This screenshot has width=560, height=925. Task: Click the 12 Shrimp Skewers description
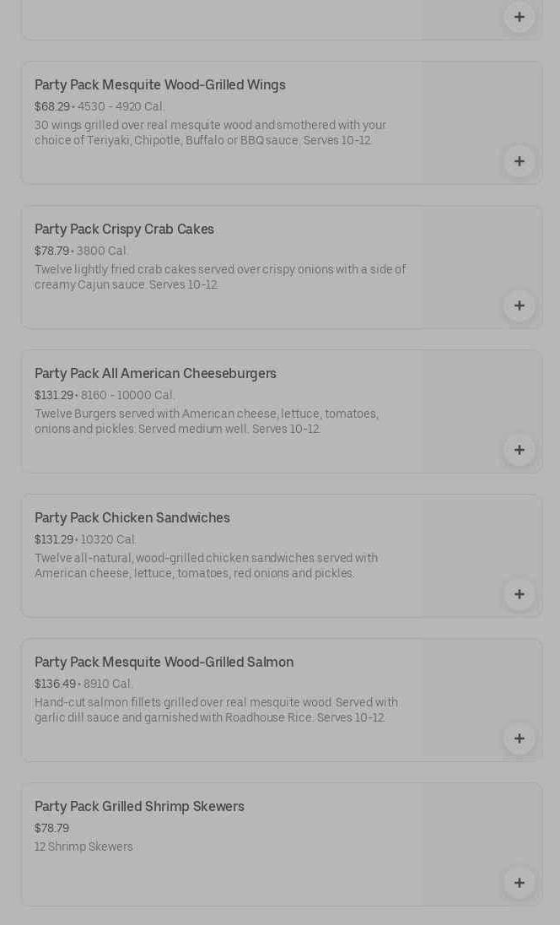point(83,847)
